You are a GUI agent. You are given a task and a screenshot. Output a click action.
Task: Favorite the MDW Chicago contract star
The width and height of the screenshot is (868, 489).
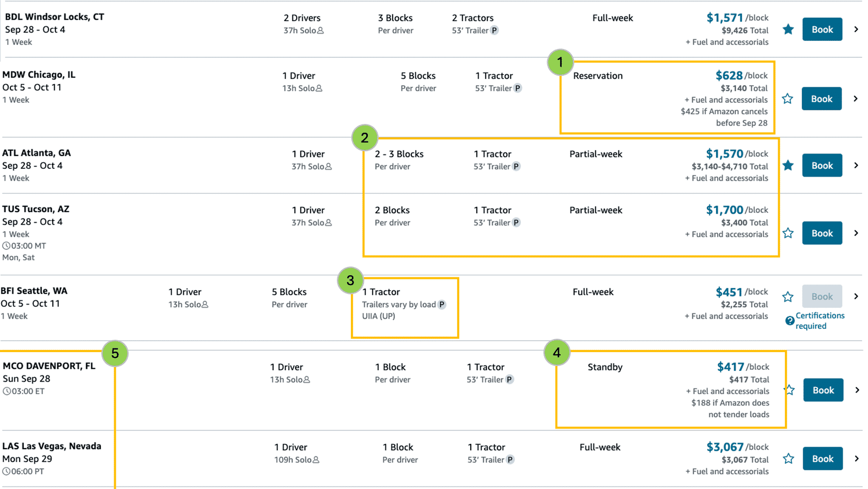(787, 99)
